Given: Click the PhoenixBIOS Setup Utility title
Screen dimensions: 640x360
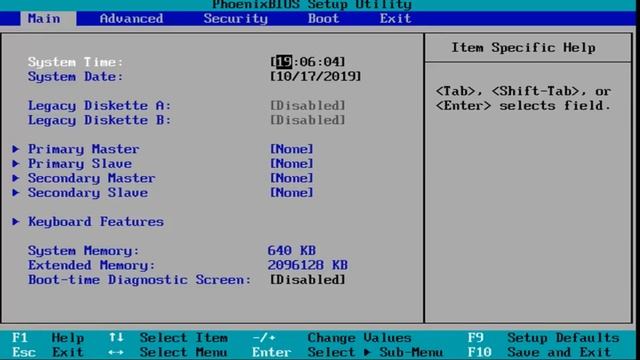Looking at the screenshot, I should click(x=312, y=5).
